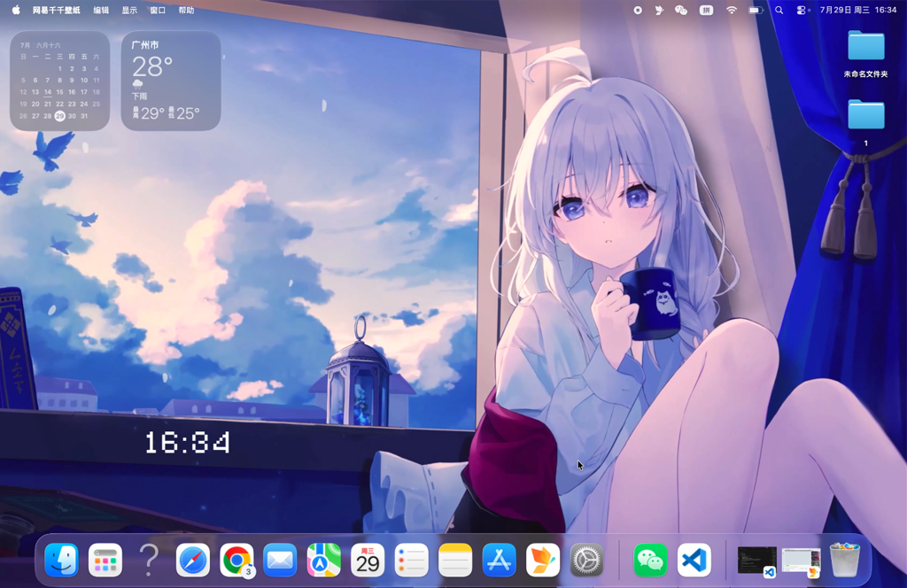
Task: Open the Apple menu
Action: pyautogui.click(x=16, y=10)
